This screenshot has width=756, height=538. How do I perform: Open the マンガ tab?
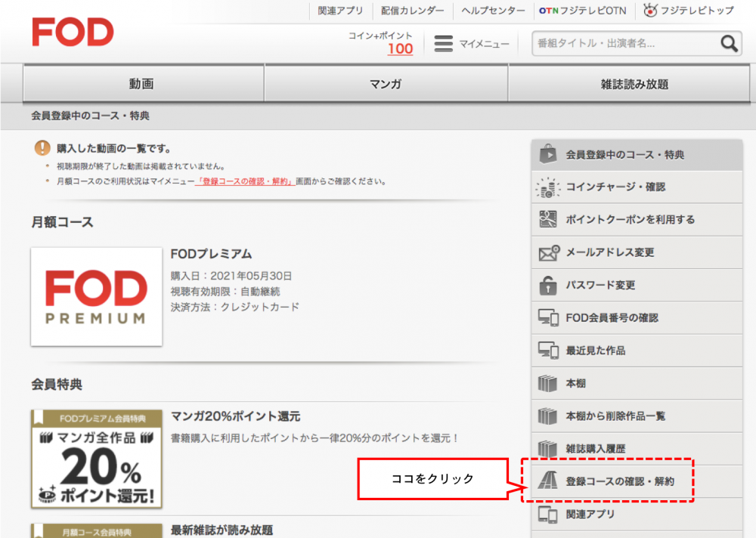point(386,83)
